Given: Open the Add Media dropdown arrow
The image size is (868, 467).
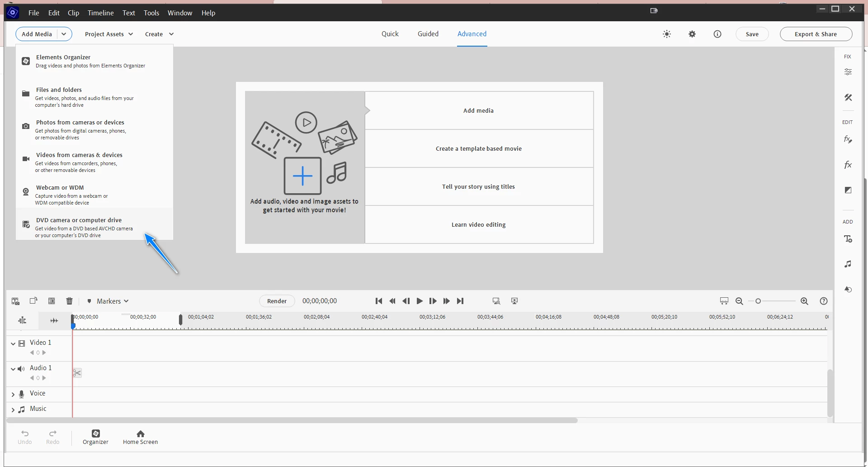Looking at the screenshot, I should 64,34.
